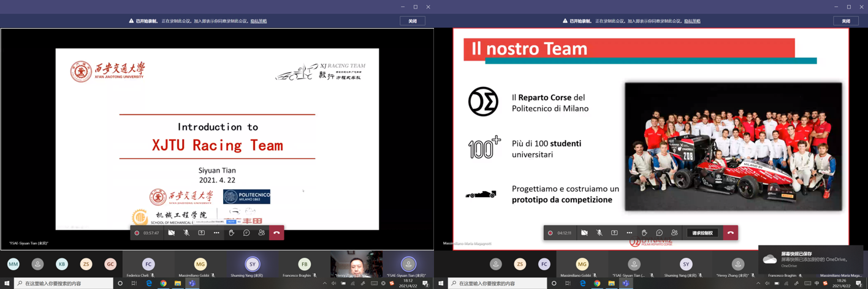Show participants list in the right meeting

click(x=674, y=233)
